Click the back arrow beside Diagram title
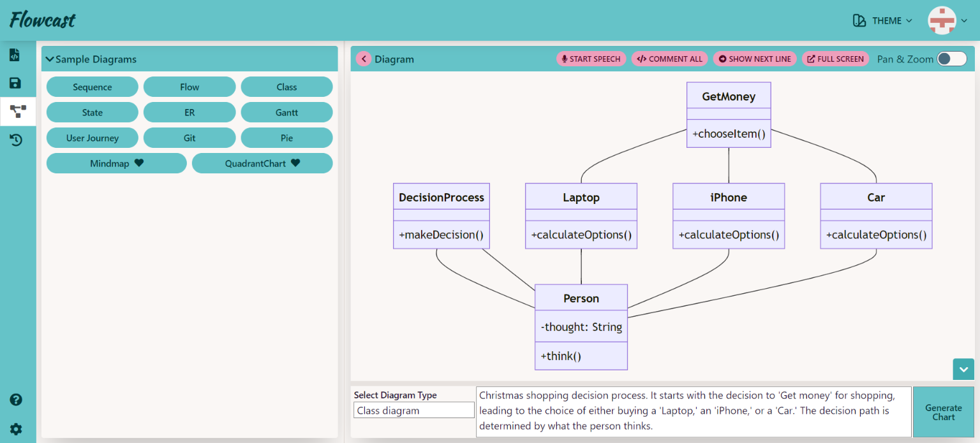The image size is (980, 443). point(364,59)
